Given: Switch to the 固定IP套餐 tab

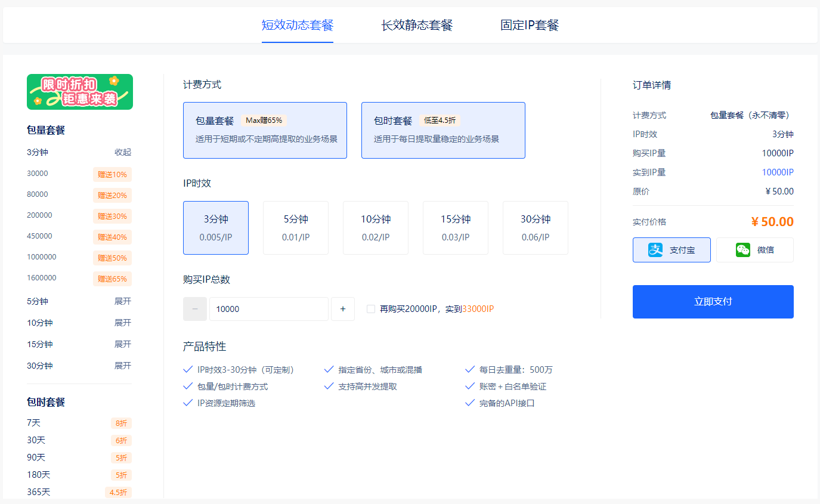Looking at the screenshot, I should [x=530, y=25].
